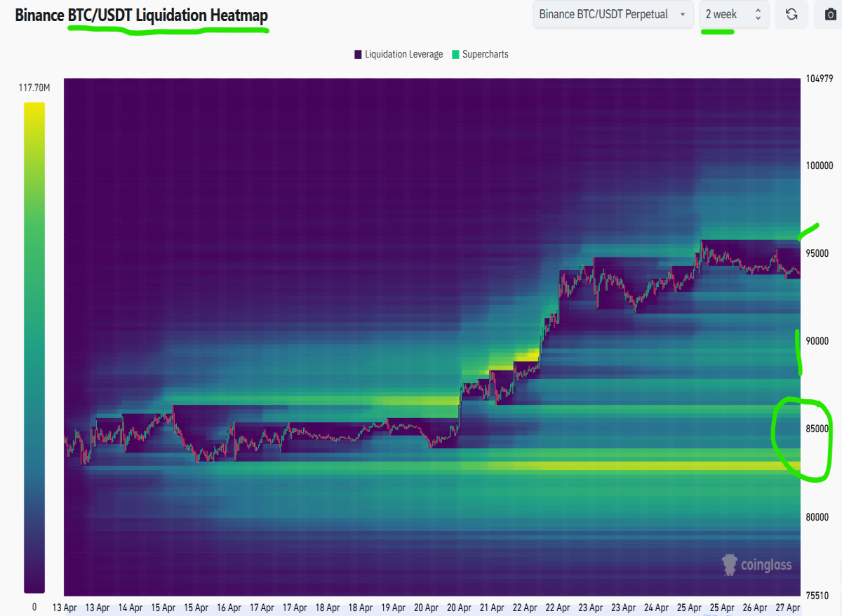Open the 2 week timeframe selector

point(734,14)
